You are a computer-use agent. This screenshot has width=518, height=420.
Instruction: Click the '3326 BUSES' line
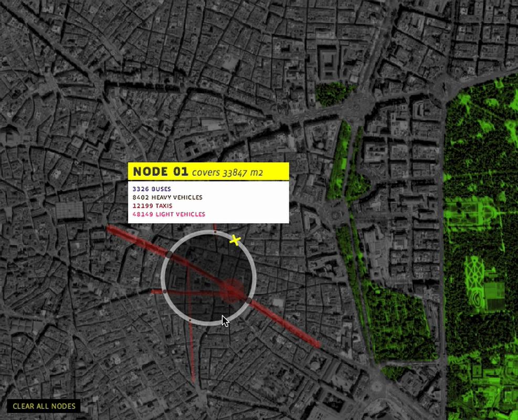[x=152, y=189]
